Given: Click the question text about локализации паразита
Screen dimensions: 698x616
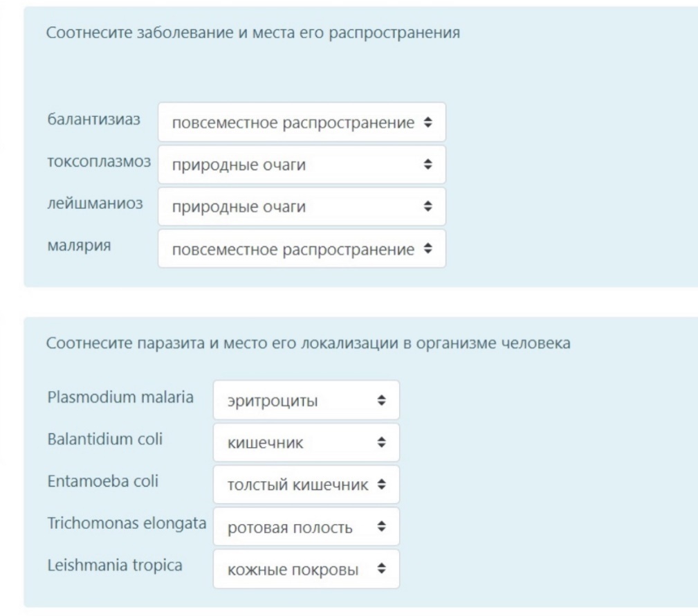Looking at the screenshot, I should (308, 343).
